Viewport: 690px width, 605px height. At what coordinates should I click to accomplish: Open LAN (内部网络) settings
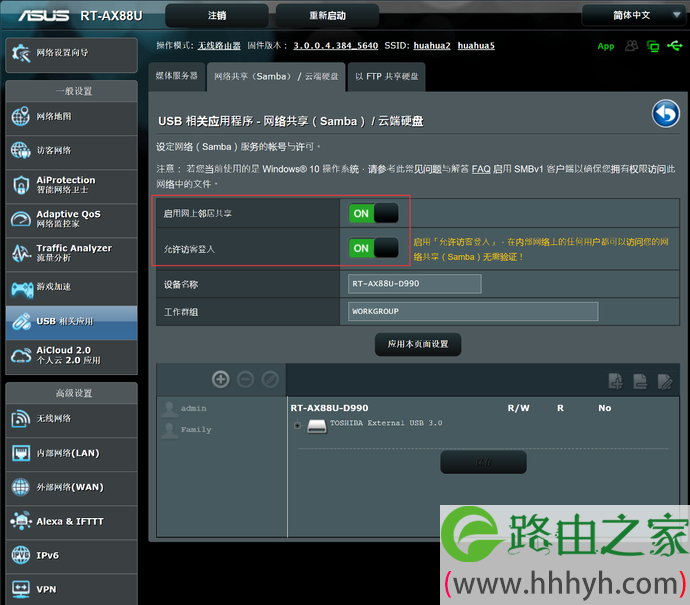click(71, 453)
